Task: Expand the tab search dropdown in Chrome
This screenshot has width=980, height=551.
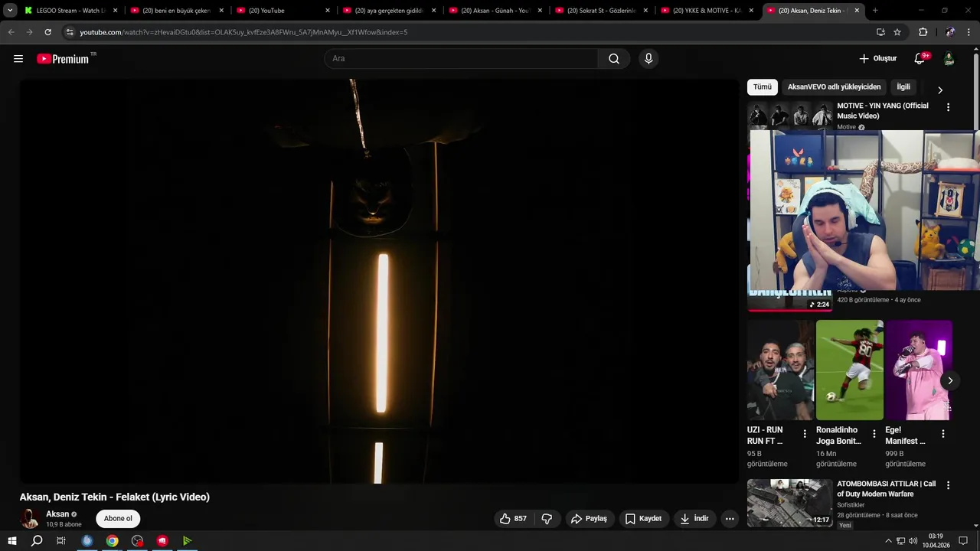Action: coord(10,11)
